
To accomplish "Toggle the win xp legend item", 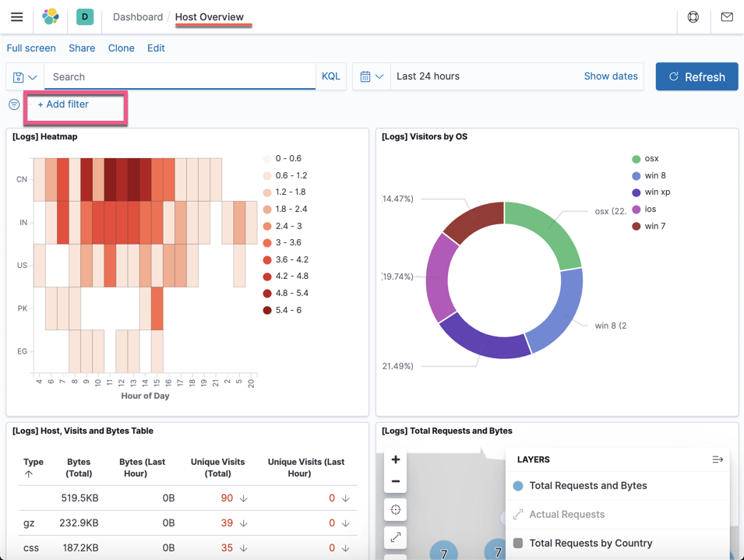I will (x=651, y=192).
